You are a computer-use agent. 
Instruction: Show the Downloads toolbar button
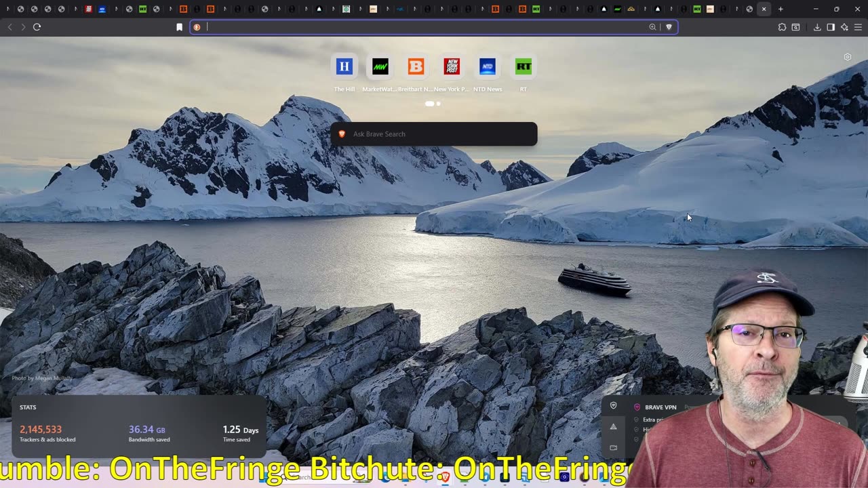coord(817,27)
